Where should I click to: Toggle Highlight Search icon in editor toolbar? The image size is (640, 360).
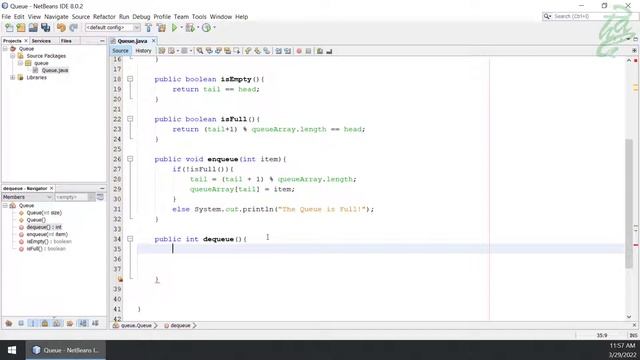pyautogui.click(x=228, y=51)
